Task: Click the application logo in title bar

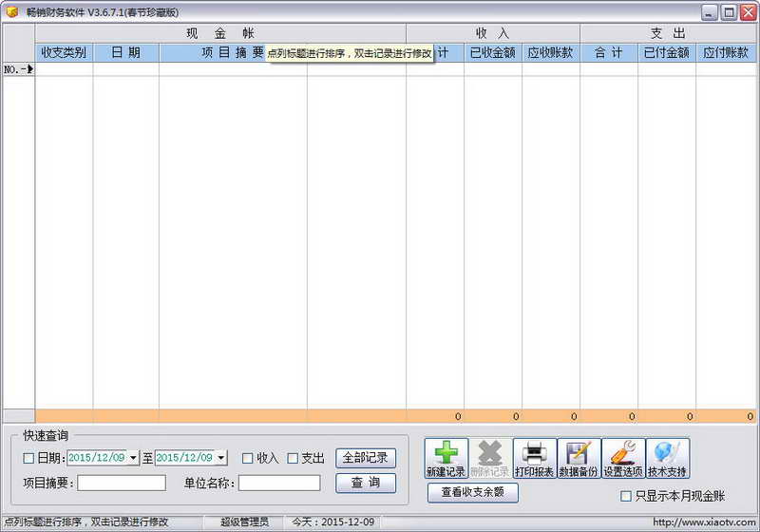Action: pos(11,11)
